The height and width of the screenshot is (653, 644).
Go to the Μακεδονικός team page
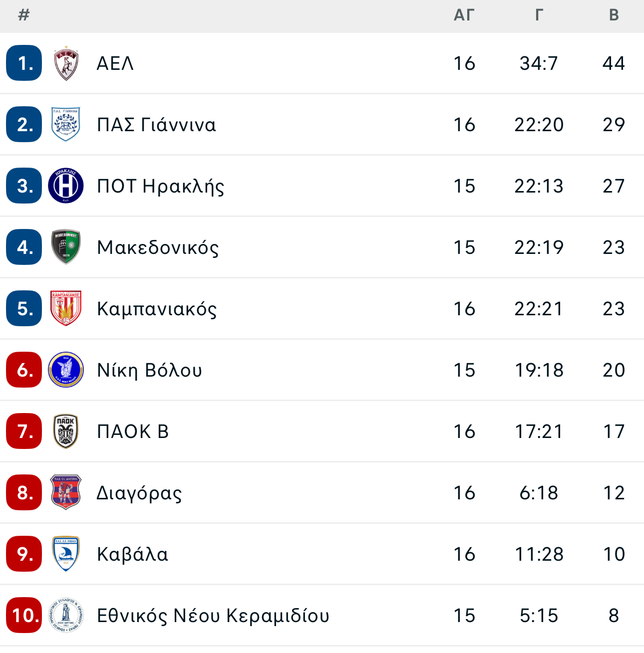pyautogui.click(x=158, y=247)
